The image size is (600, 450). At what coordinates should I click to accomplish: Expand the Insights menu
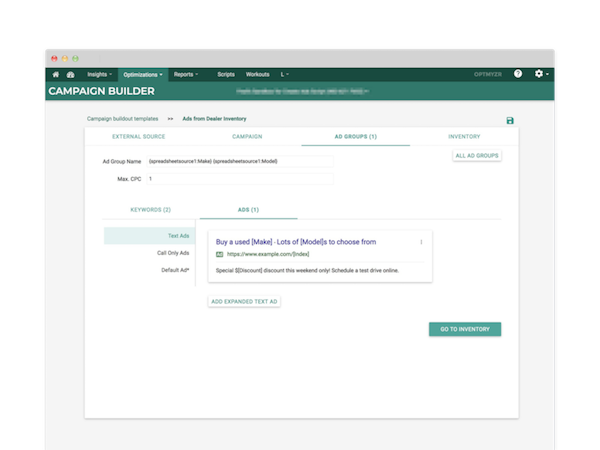click(99, 74)
